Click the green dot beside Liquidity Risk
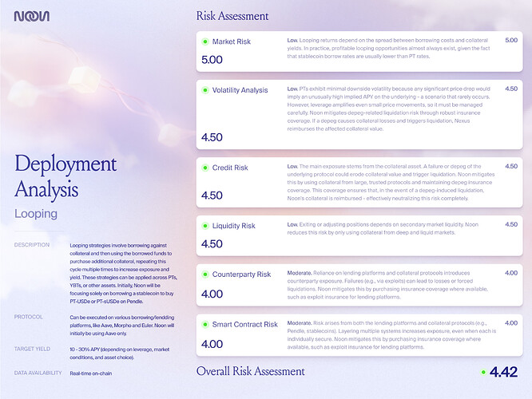This screenshot has height=399, width=532. coord(205,226)
